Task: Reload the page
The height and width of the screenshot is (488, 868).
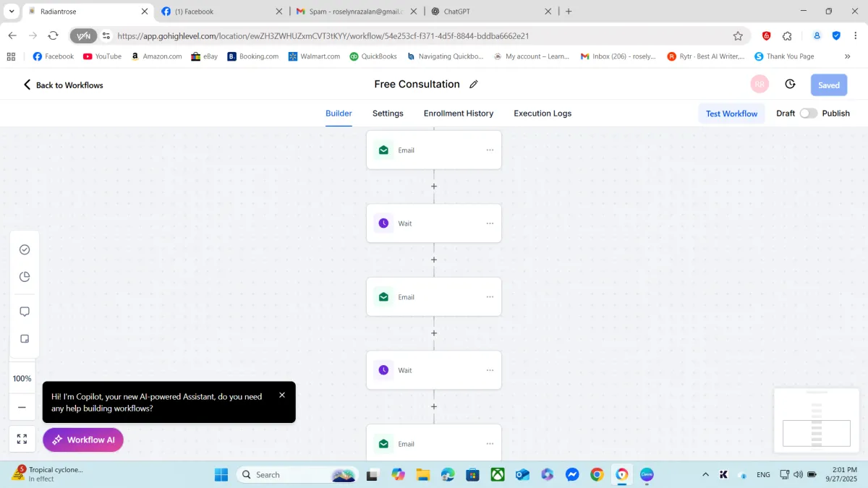Action: tap(53, 35)
